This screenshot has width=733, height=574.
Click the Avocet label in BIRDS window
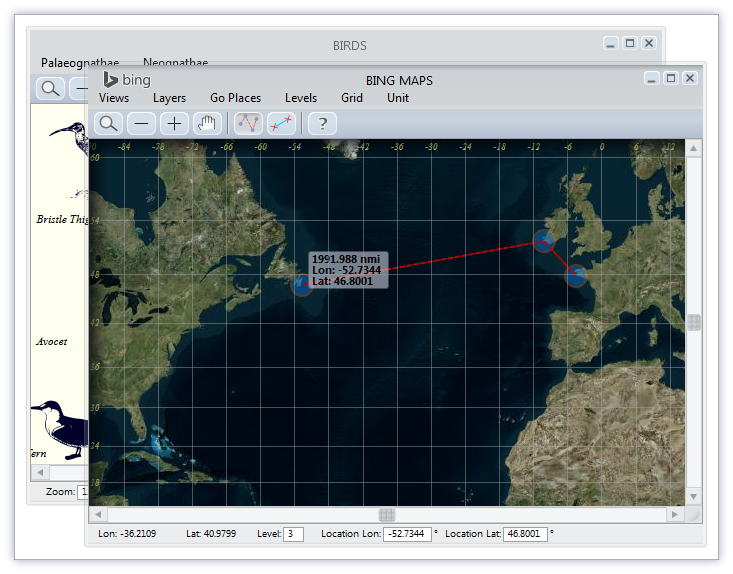[51, 342]
